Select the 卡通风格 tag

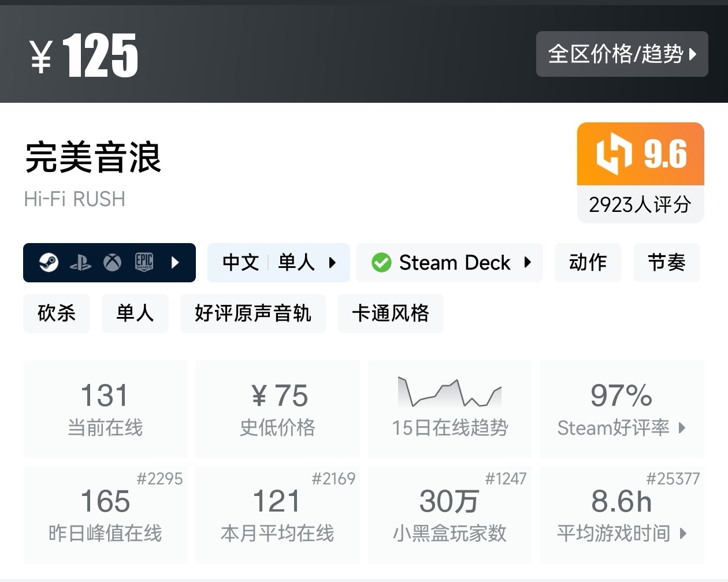pos(391,314)
